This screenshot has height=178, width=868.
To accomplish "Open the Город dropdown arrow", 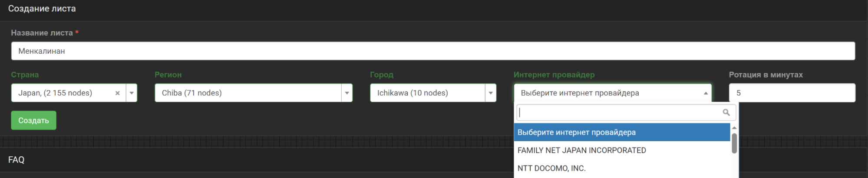I will 491,93.
